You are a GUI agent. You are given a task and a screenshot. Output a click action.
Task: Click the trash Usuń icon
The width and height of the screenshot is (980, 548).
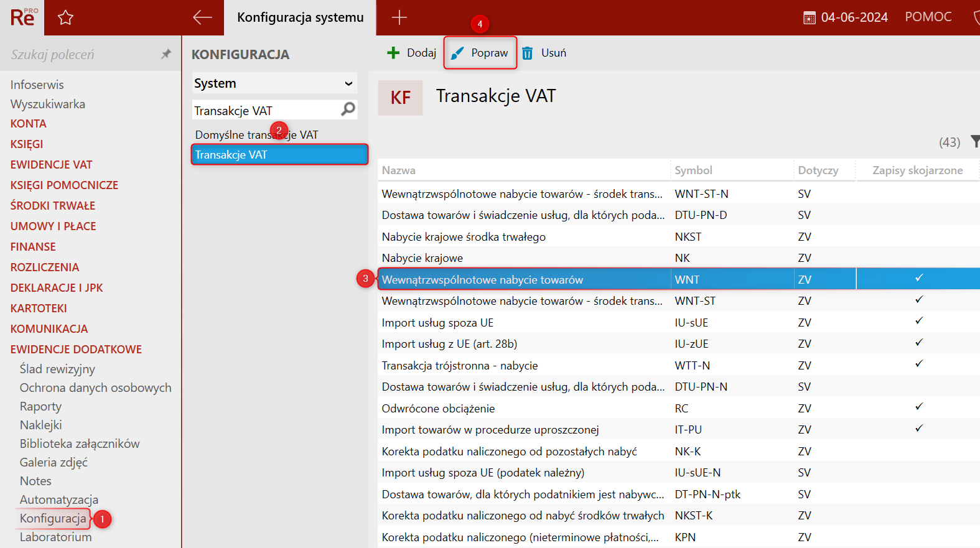[527, 53]
